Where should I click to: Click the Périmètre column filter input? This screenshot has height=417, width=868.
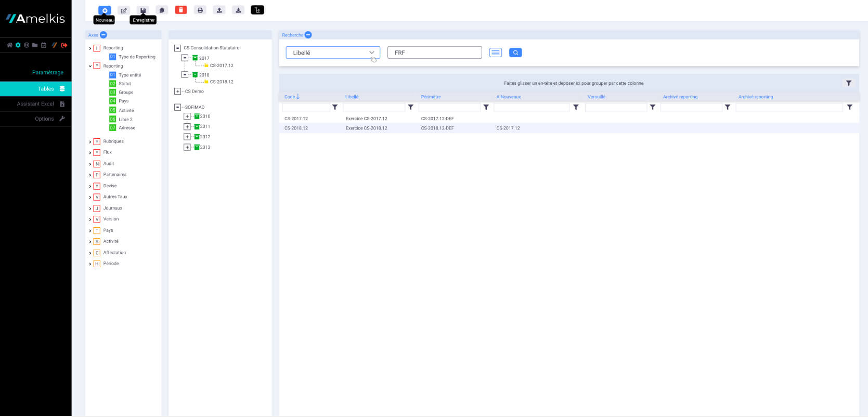pos(449,108)
